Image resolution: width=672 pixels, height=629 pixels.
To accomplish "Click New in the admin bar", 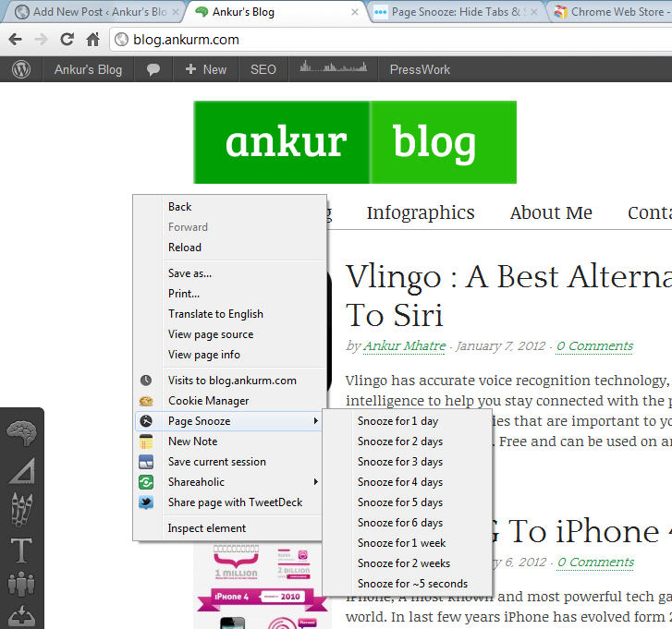I will 206,69.
